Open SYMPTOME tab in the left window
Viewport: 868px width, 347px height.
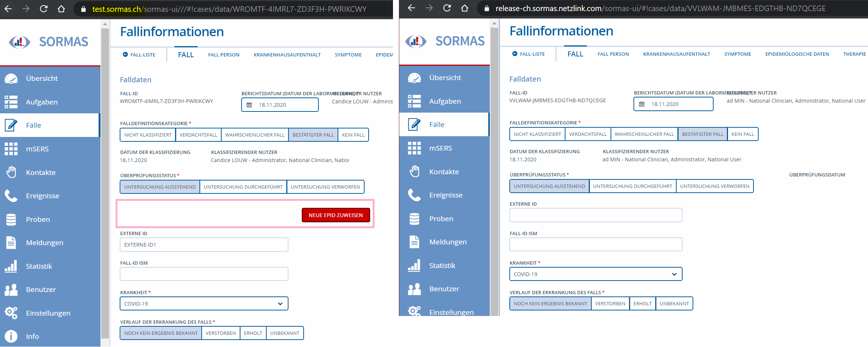348,55
